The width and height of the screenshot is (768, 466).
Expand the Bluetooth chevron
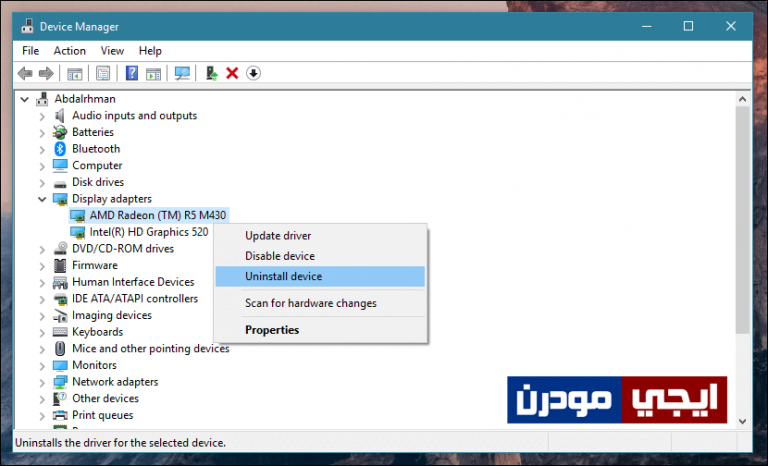pyautogui.click(x=42, y=149)
